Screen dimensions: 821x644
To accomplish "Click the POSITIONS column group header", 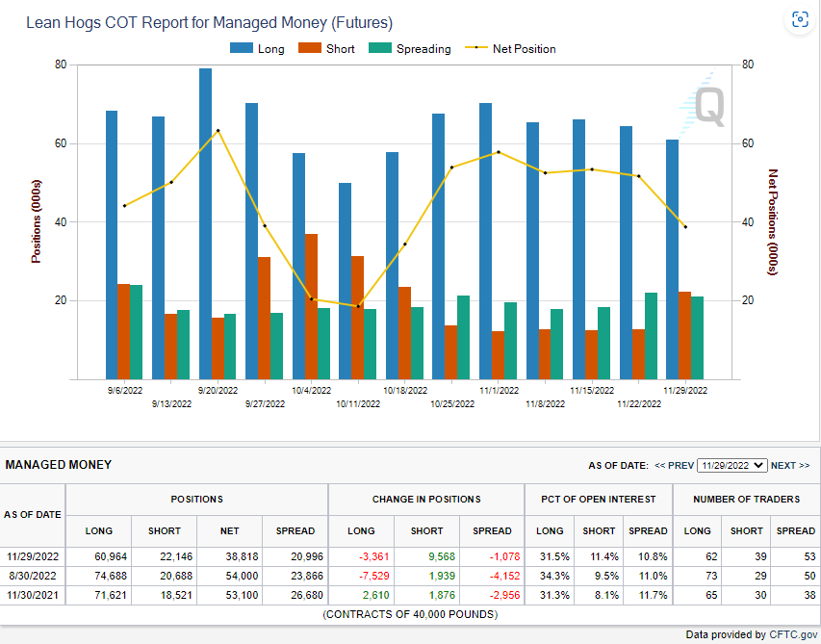I will [x=197, y=500].
